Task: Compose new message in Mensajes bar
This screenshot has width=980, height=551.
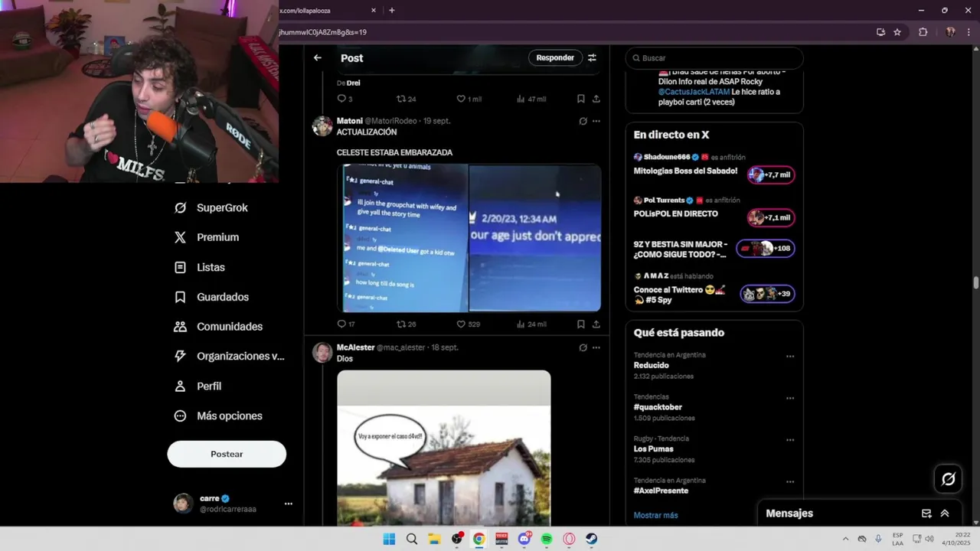Action: click(926, 514)
